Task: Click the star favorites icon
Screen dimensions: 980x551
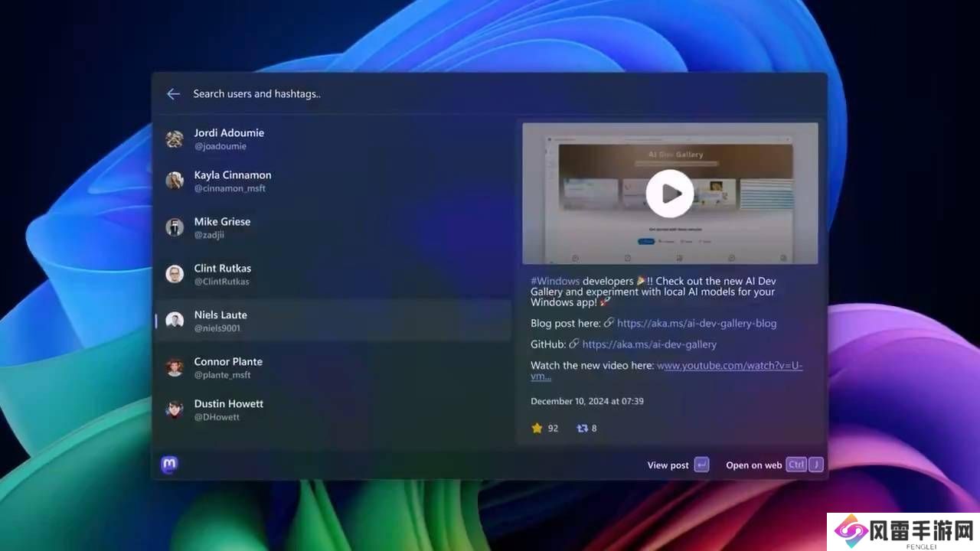Action: coord(537,428)
